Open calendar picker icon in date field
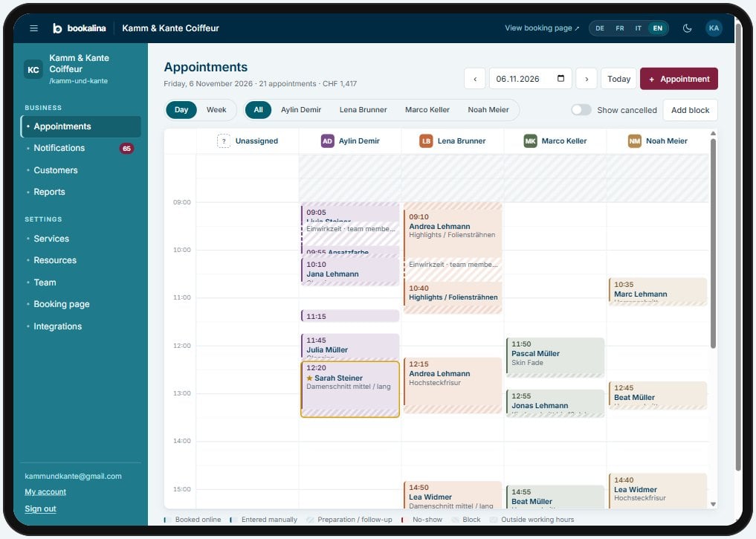 coord(560,79)
